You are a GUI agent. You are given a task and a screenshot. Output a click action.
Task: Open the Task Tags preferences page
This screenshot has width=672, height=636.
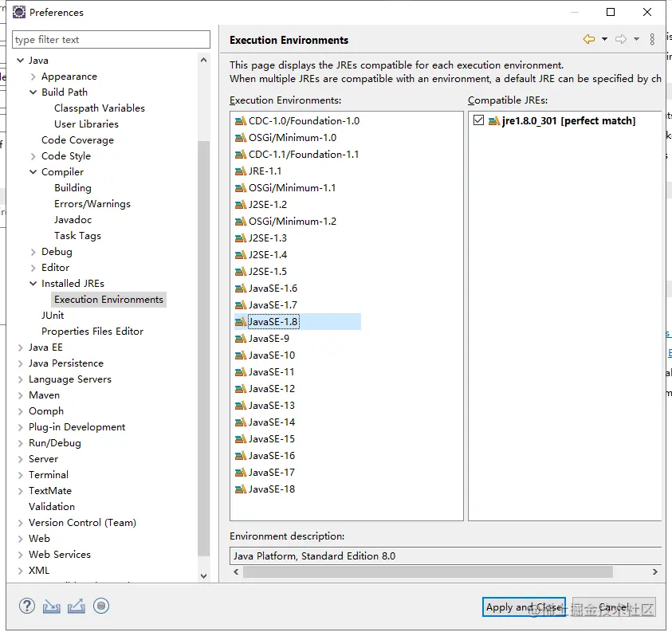(77, 236)
